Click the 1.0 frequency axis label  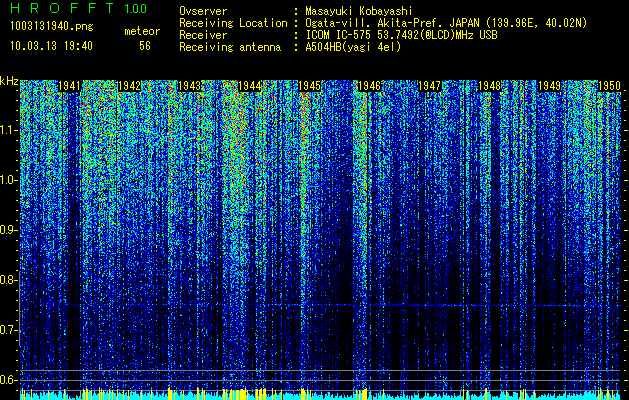(8, 180)
